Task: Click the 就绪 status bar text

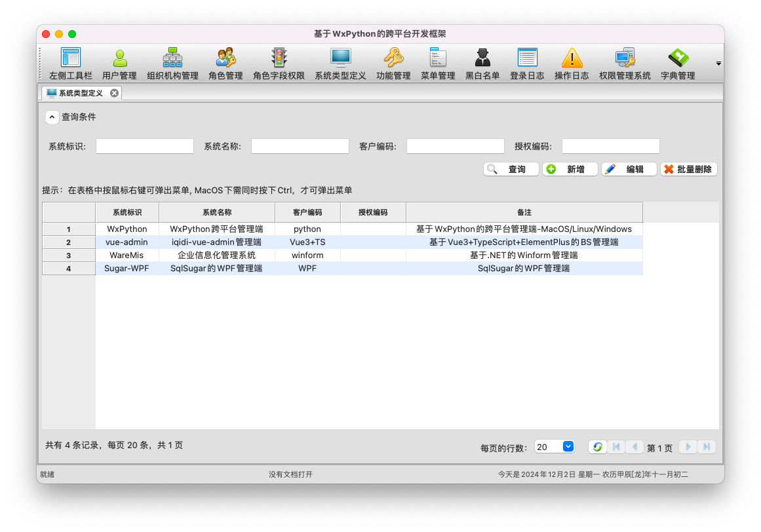Action: coord(47,474)
